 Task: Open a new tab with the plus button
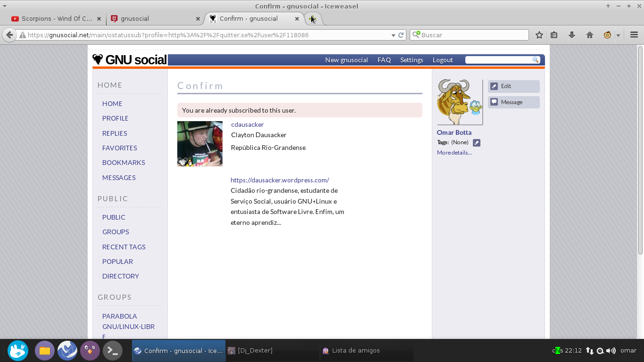click(313, 19)
